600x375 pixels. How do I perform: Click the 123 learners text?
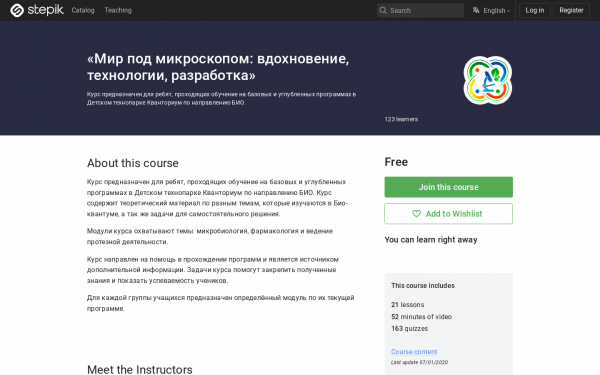[x=401, y=119]
